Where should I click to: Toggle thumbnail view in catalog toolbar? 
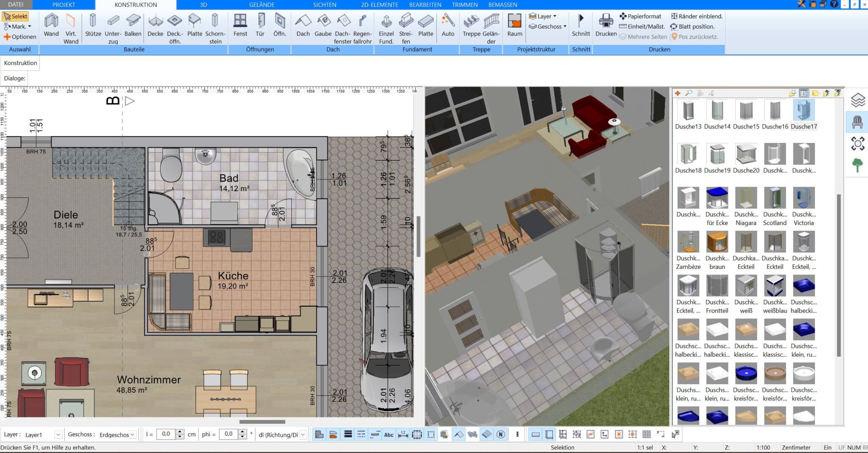click(804, 93)
